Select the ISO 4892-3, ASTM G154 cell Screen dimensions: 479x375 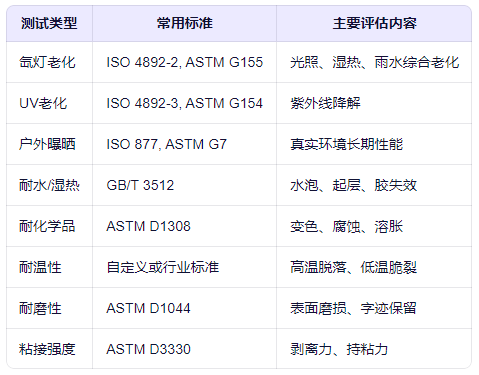pyautogui.click(x=184, y=103)
